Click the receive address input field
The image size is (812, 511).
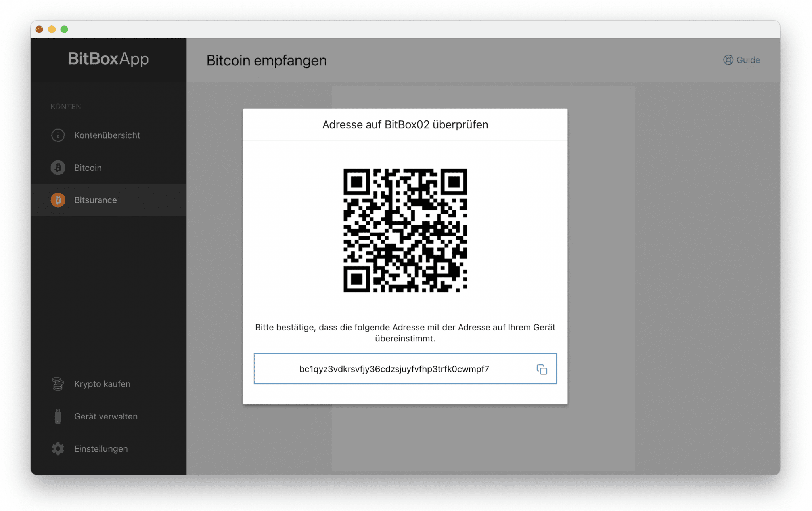click(x=405, y=369)
